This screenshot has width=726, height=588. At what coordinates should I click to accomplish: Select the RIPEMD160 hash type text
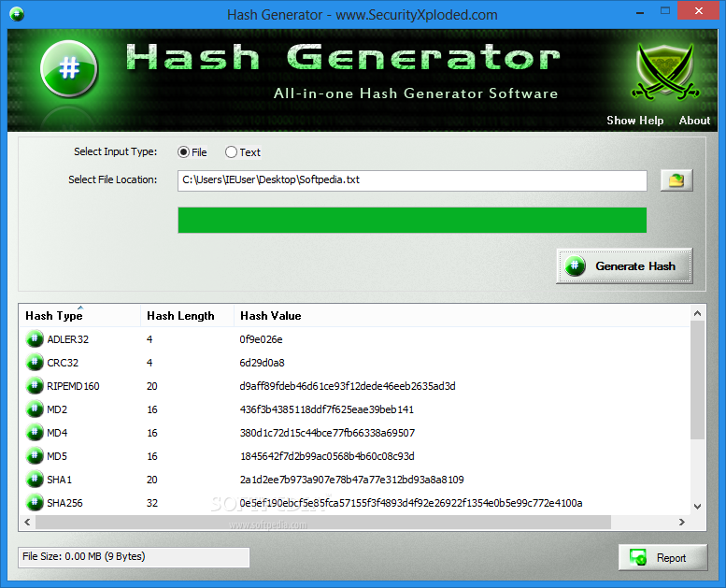(73, 386)
